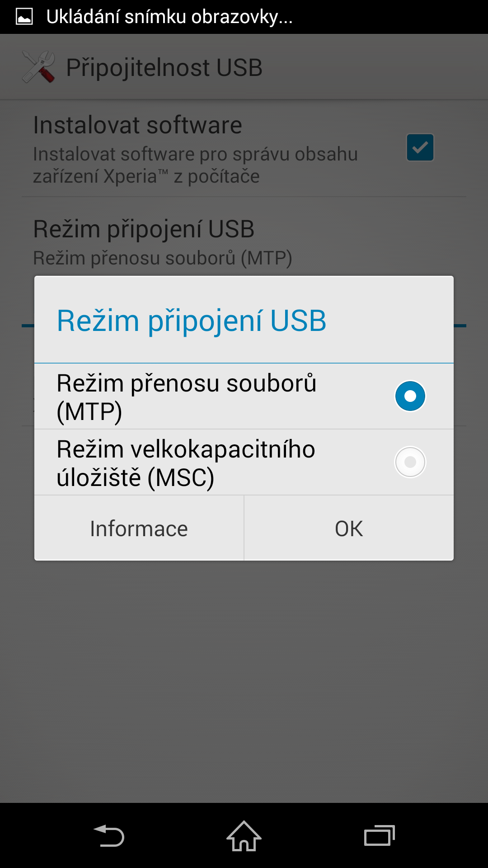The image size is (488, 868).
Task: Tap the wrench and screwdriver settings icon
Action: click(x=38, y=67)
